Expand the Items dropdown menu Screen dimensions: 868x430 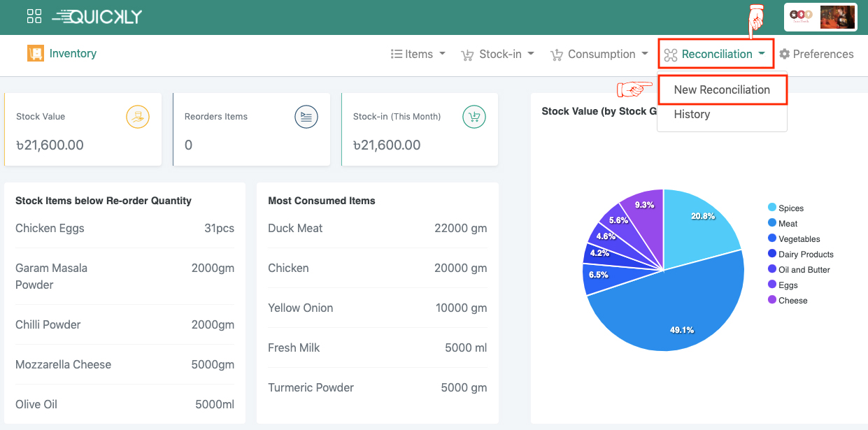[418, 55]
